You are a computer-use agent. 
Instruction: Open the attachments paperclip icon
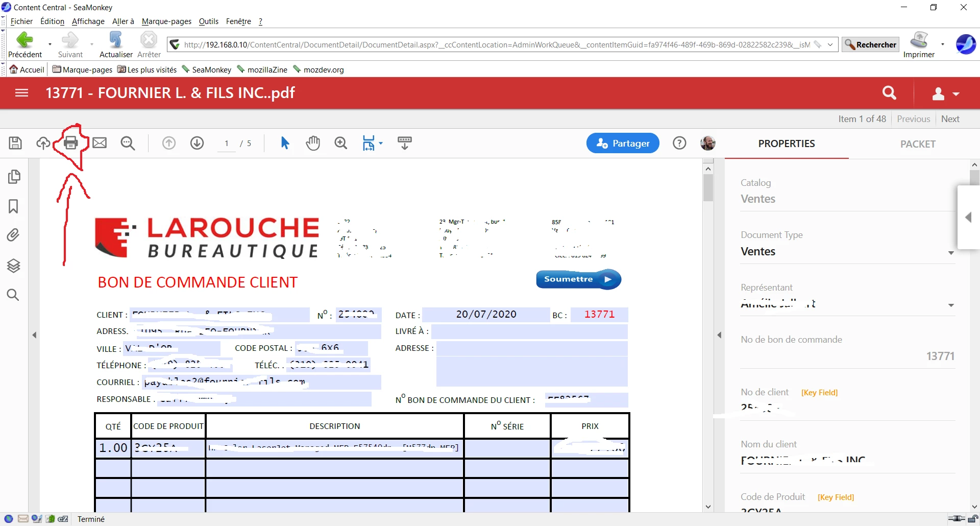(13, 235)
